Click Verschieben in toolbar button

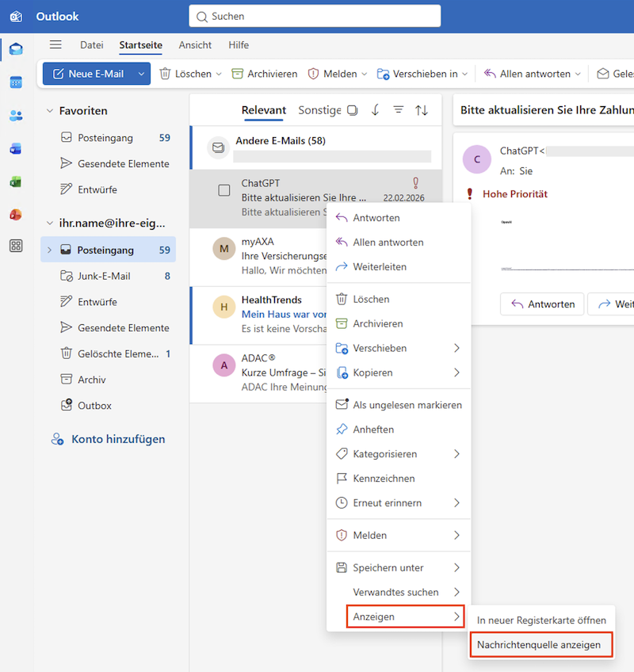(417, 74)
